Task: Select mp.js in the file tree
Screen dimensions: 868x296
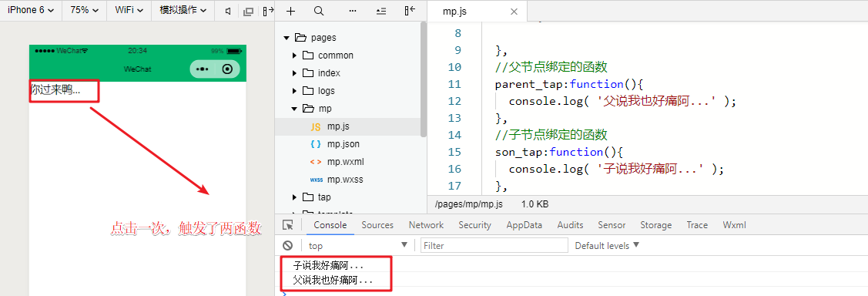Action: [337, 126]
